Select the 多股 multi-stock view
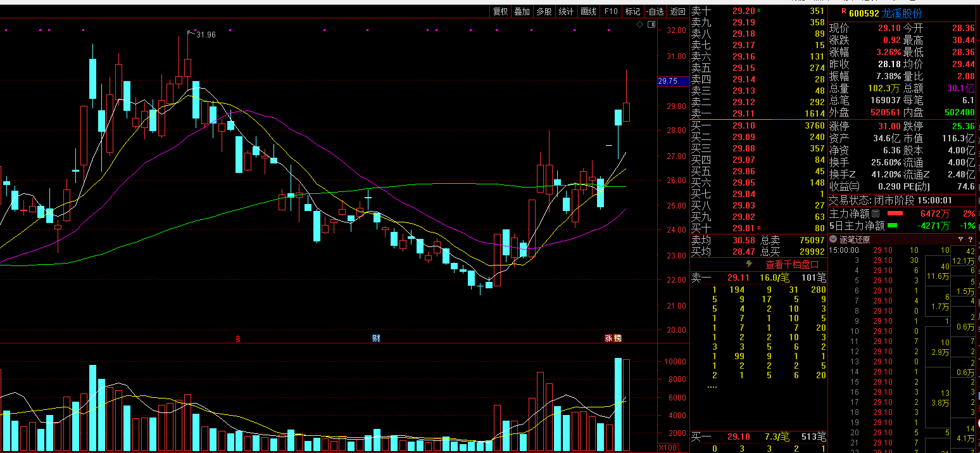This screenshot has height=453, width=980. [x=544, y=11]
